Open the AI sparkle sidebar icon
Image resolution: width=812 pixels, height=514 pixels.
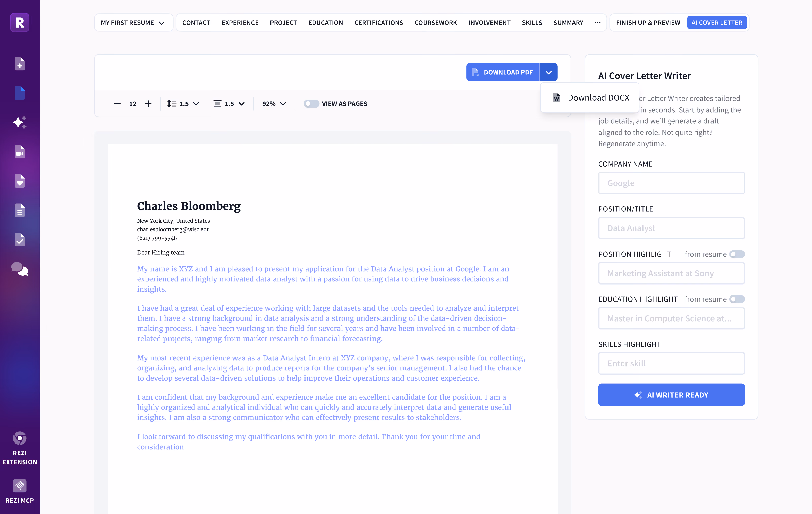coord(20,122)
